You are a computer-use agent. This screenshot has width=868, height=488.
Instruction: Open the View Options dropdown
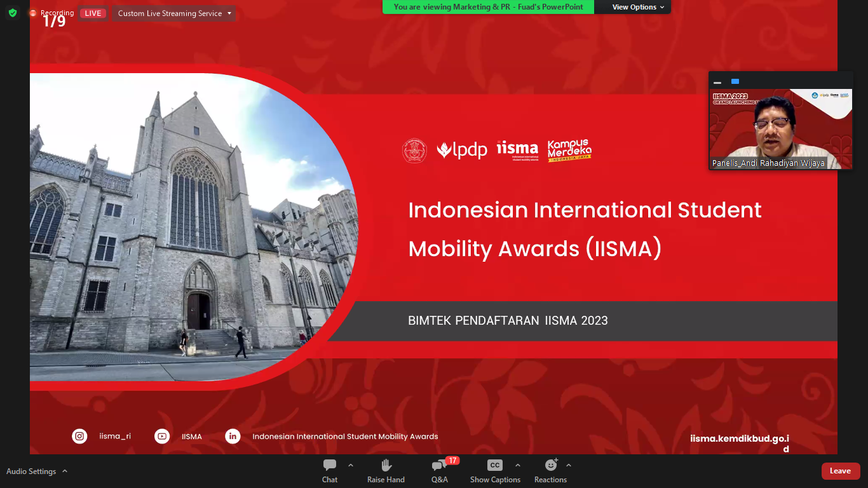(638, 7)
